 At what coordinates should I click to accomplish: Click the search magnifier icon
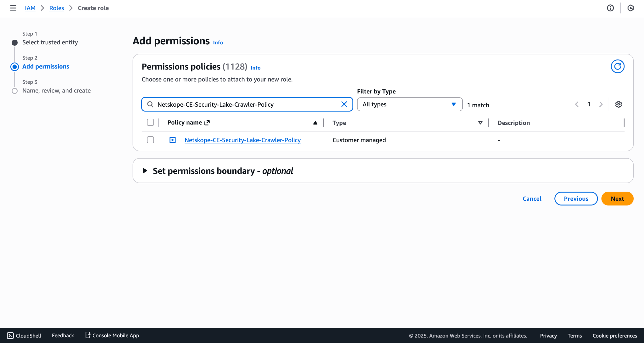(x=150, y=104)
